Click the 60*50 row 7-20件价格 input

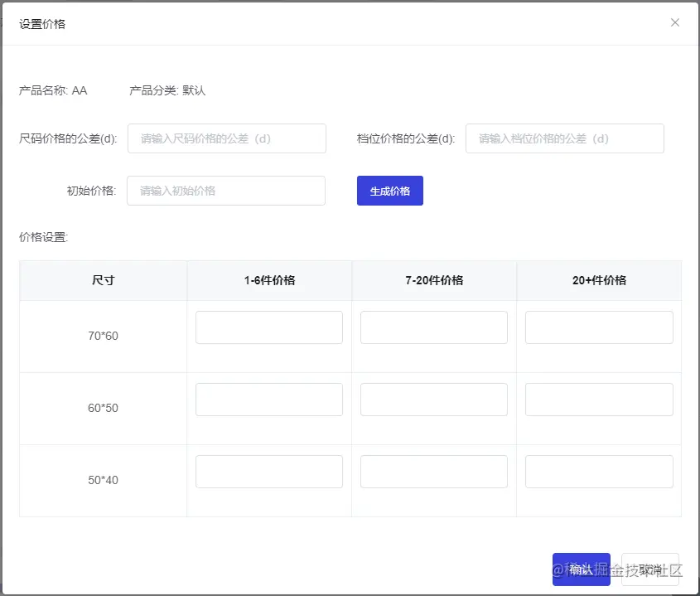click(434, 400)
